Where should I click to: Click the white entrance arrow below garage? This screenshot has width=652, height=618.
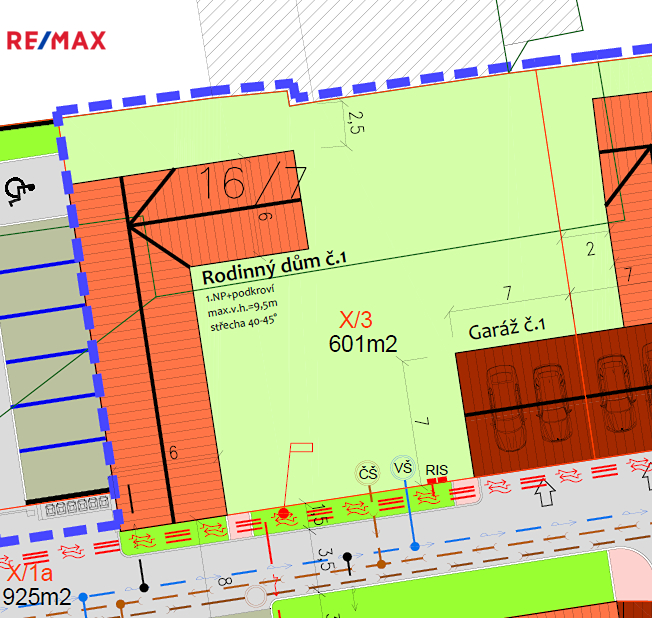pos(544,491)
